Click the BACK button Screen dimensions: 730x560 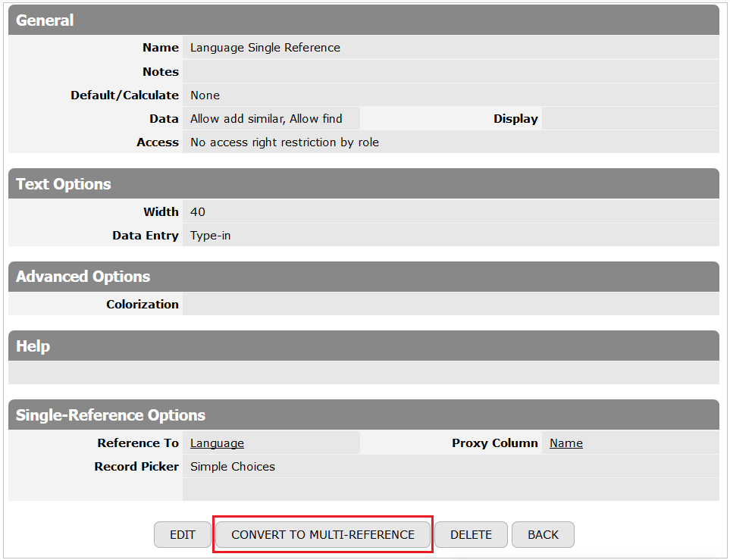tap(543, 534)
